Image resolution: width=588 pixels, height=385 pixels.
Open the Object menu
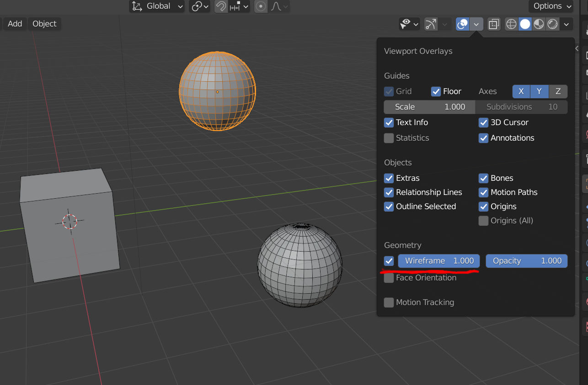[44, 24]
